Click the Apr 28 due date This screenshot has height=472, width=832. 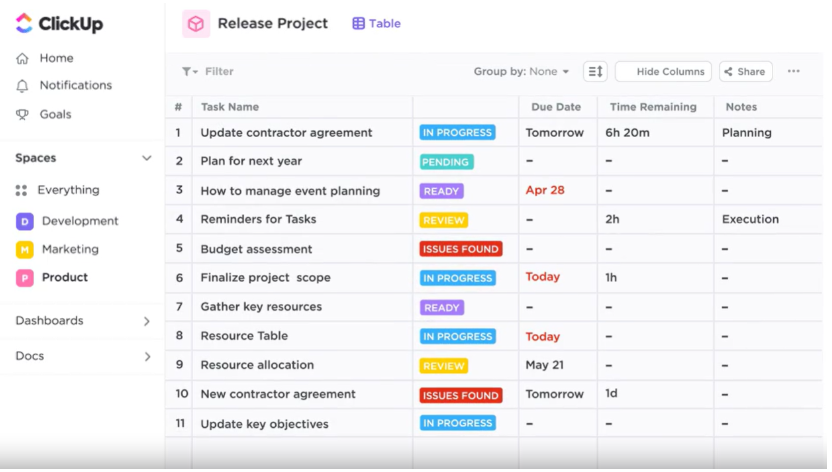point(545,190)
